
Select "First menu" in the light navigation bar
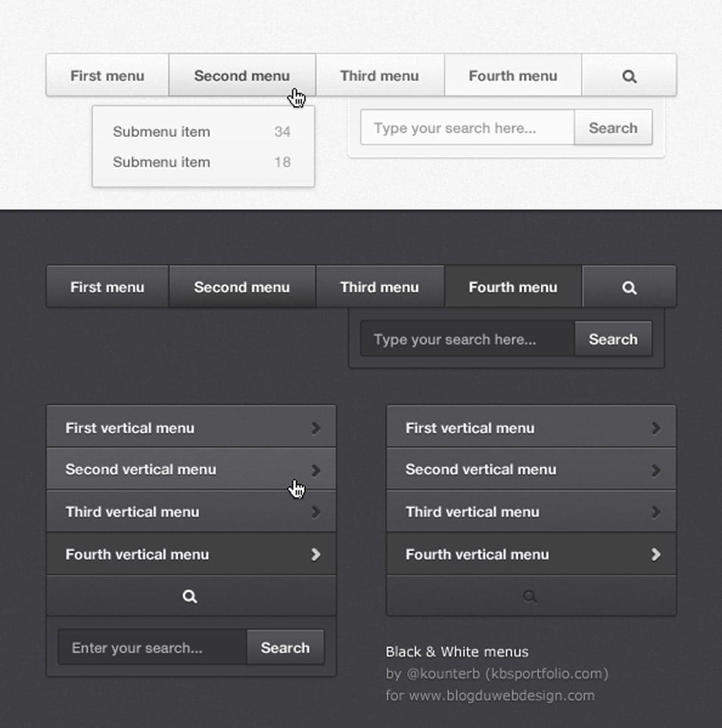(x=107, y=76)
